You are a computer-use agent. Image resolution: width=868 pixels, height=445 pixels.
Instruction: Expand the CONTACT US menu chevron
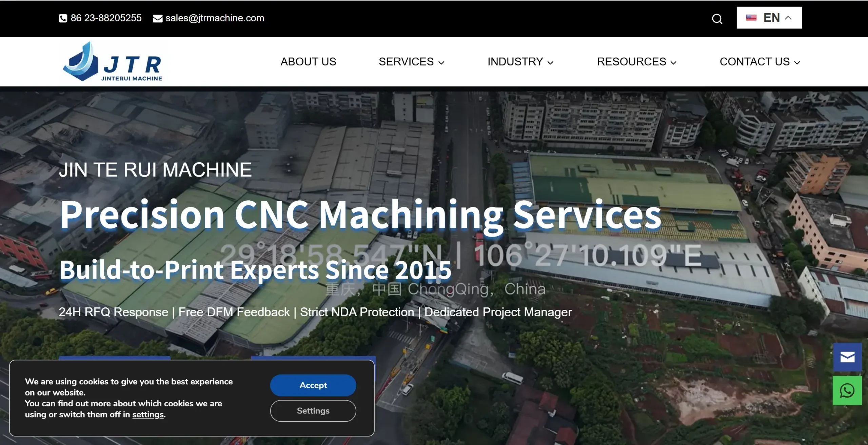coord(797,62)
